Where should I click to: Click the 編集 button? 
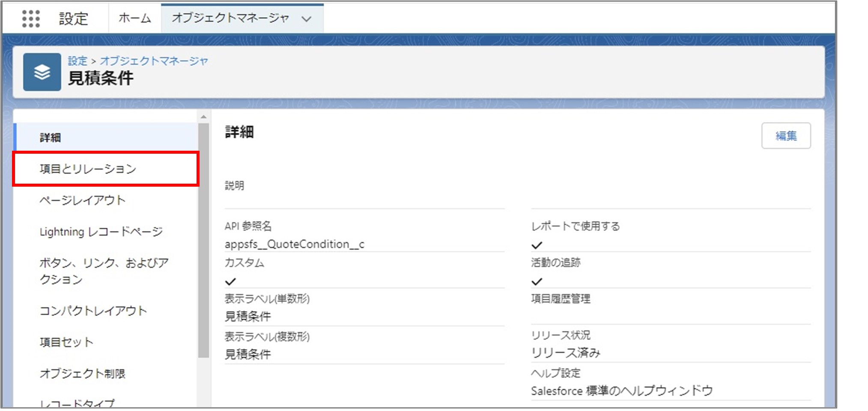786,136
